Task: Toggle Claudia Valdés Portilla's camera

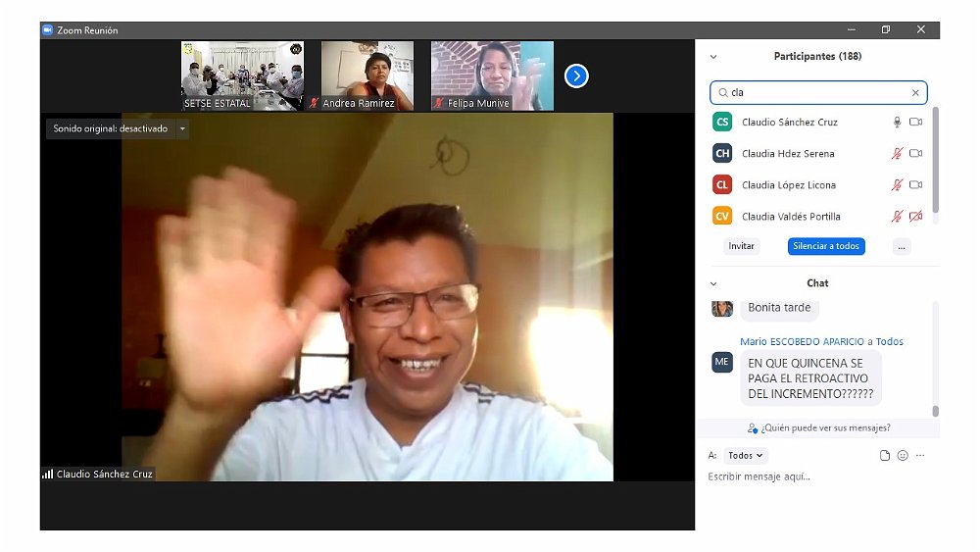Action: click(x=915, y=217)
